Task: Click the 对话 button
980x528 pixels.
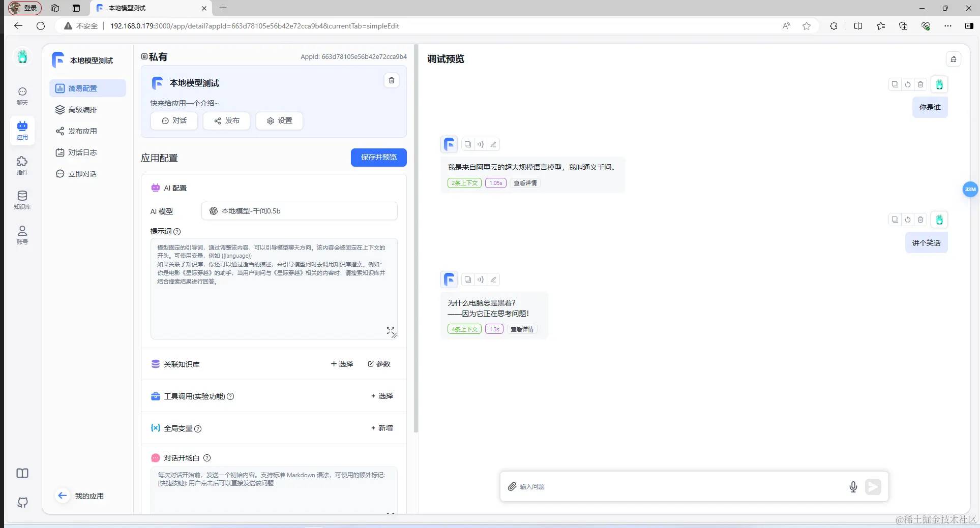Action: tap(174, 120)
